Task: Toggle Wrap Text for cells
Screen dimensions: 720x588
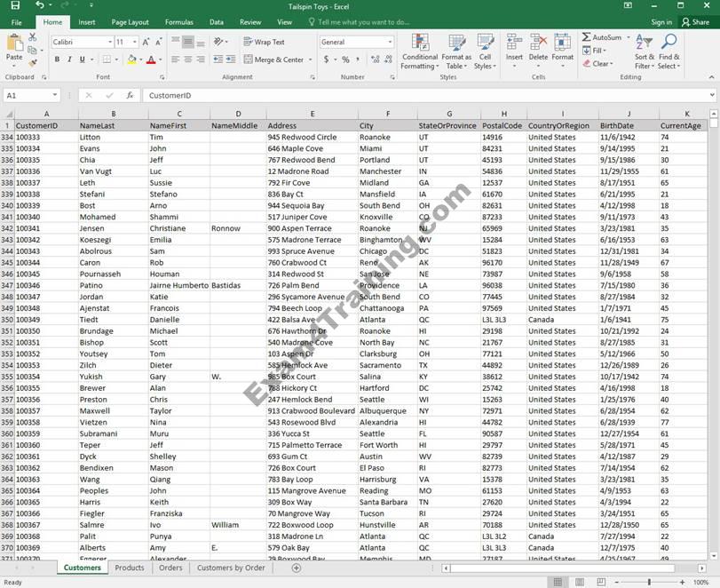Action: (x=264, y=42)
